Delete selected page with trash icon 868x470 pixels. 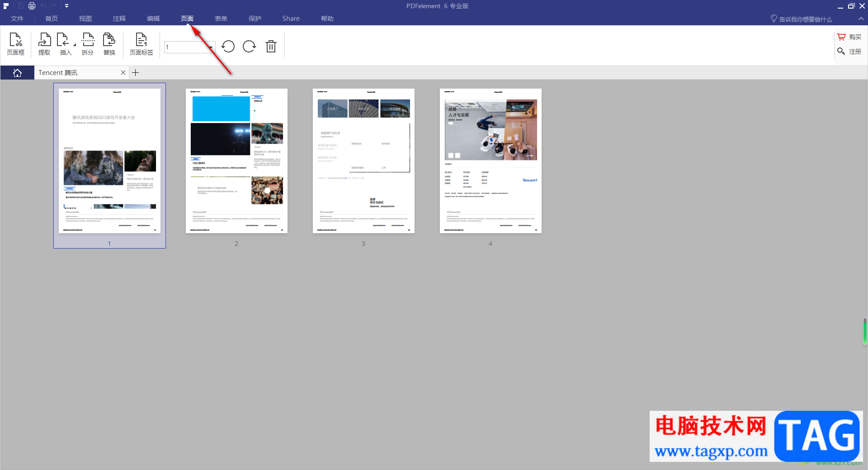tap(271, 47)
